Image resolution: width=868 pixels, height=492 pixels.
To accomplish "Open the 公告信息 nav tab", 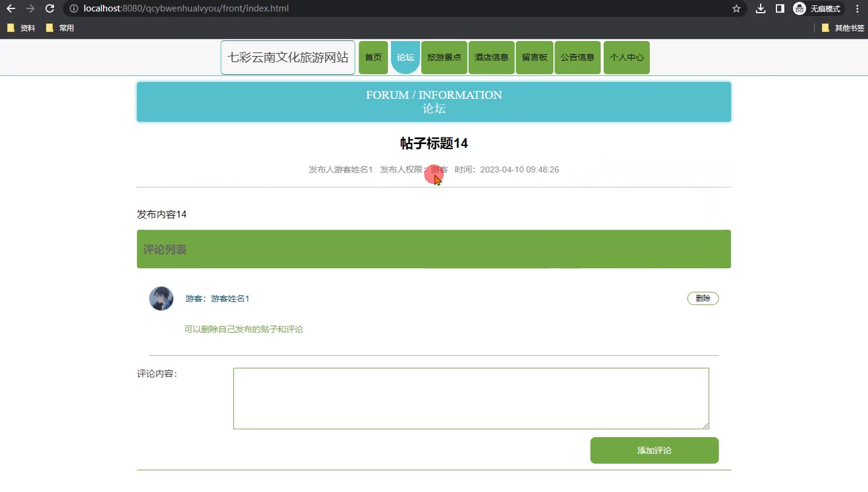I will point(577,57).
